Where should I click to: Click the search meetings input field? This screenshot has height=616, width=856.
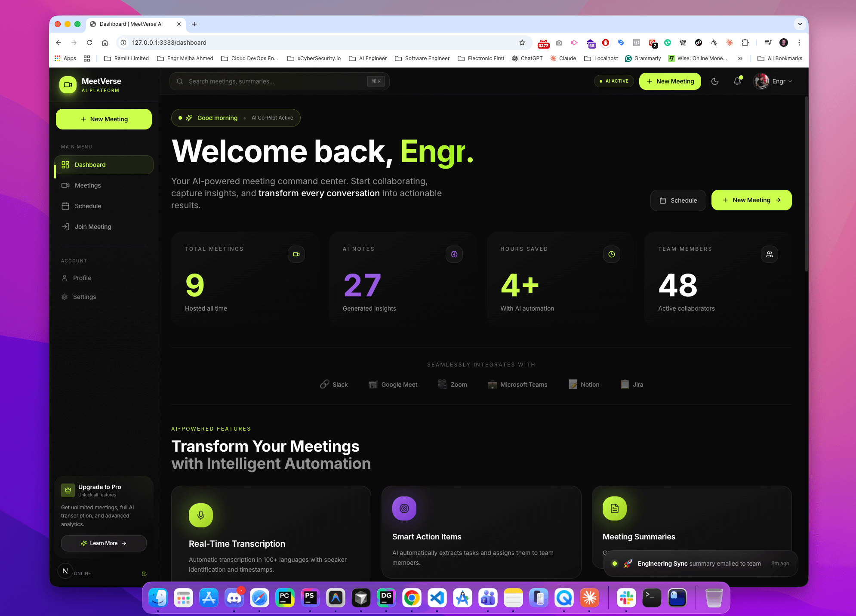tap(275, 81)
